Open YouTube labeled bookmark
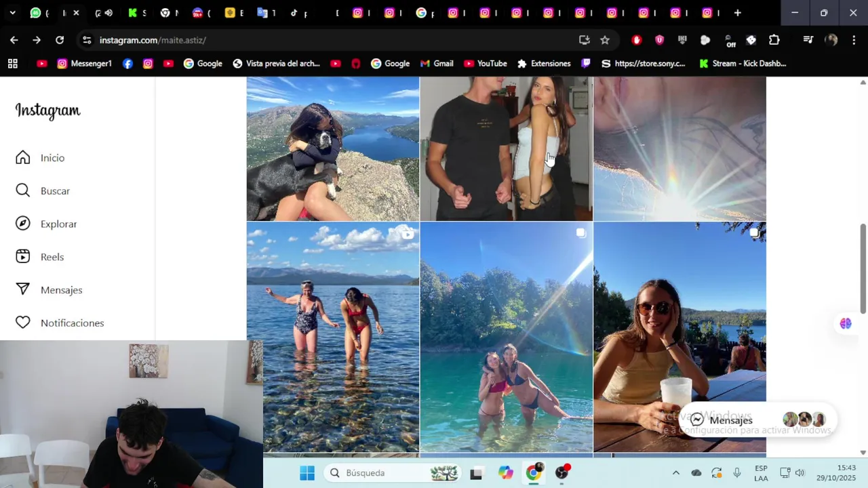868x488 pixels. [486, 64]
